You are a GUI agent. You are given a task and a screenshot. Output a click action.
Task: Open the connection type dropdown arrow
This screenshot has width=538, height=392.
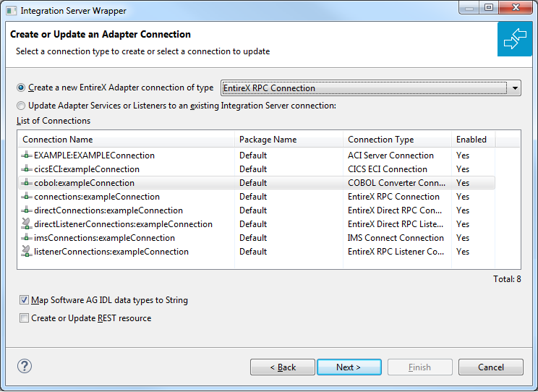(515, 88)
